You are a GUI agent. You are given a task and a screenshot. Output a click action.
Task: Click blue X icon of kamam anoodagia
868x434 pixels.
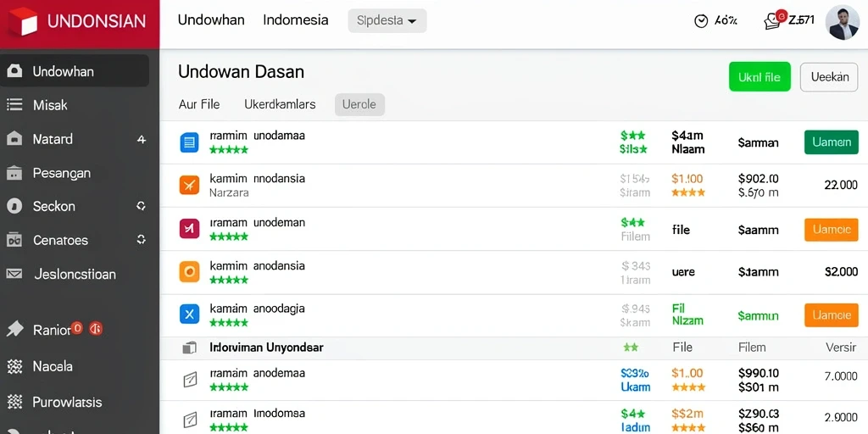pyautogui.click(x=189, y=314)
